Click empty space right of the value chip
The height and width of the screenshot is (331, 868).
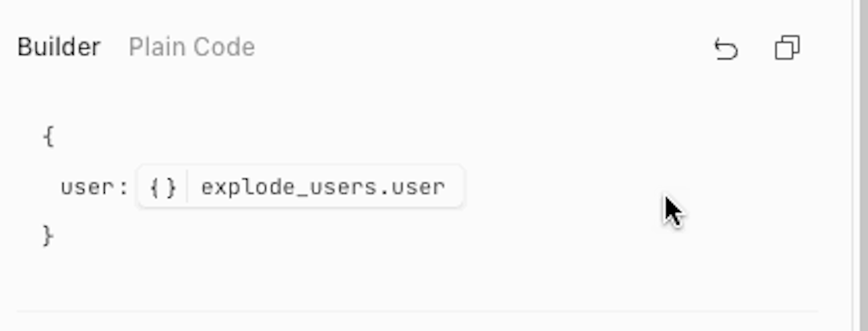pyautogui.click(x=568, y=187)
